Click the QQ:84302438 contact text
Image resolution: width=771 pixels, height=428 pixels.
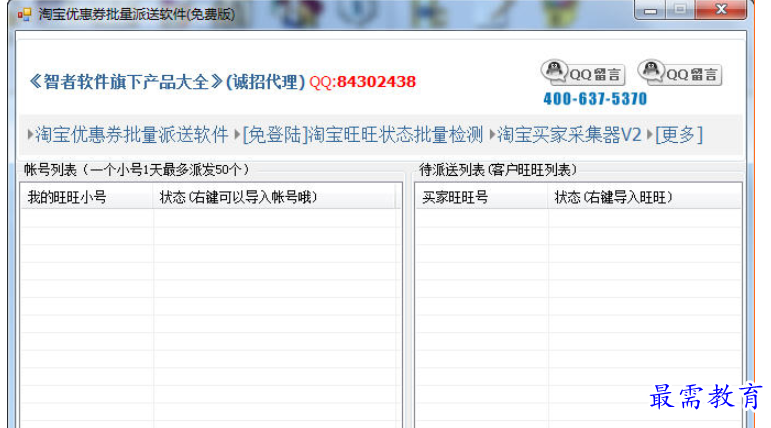(363, 82)
